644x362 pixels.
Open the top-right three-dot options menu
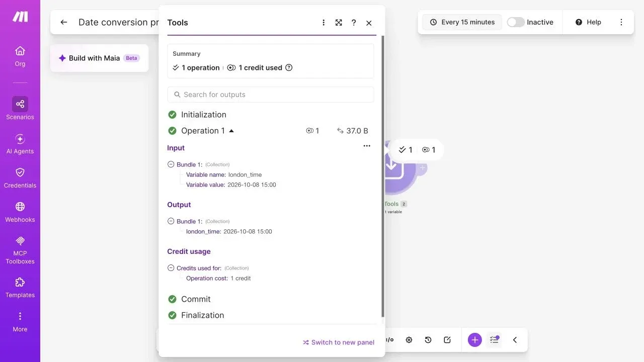[x=621, y=22]
